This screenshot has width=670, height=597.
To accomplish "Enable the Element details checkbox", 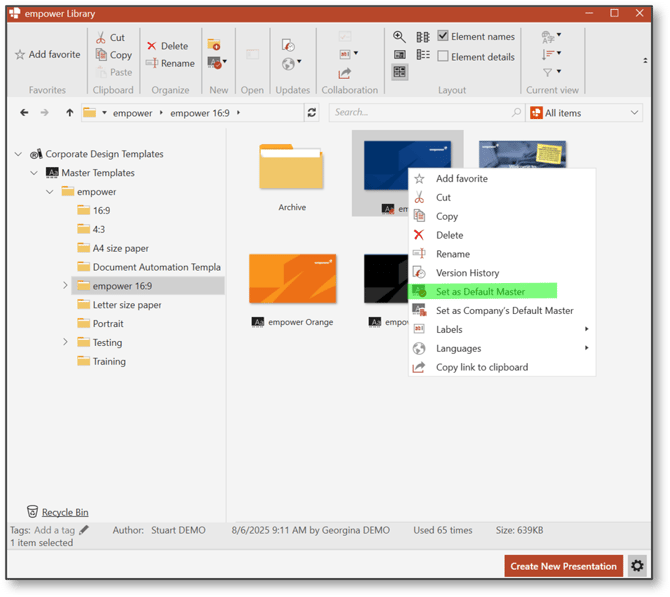I will pos(443,56).
